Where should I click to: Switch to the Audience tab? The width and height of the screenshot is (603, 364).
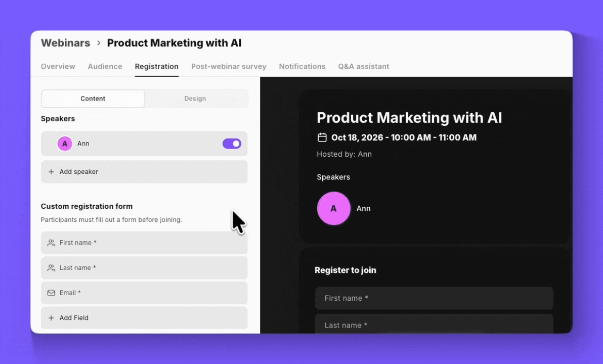tap(105, 67)
